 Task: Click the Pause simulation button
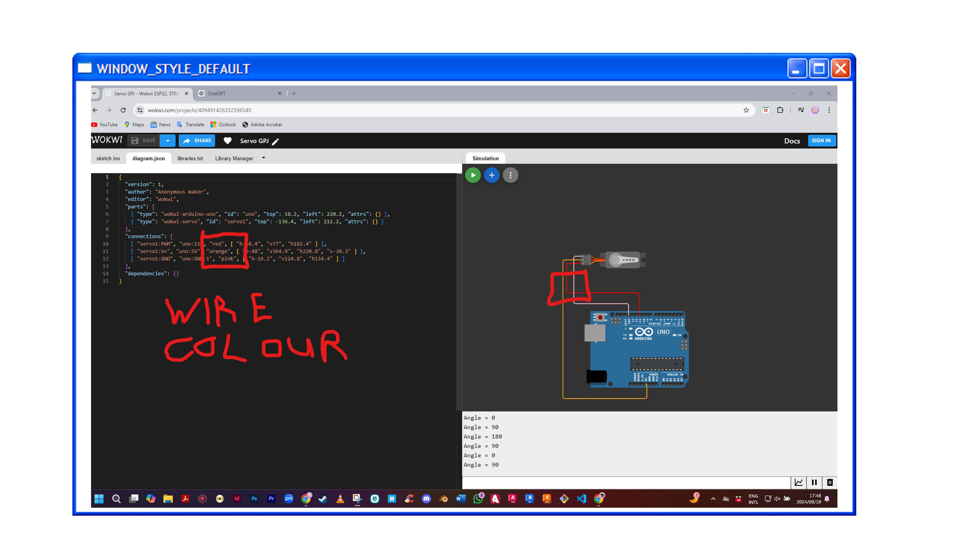point(815,482)
